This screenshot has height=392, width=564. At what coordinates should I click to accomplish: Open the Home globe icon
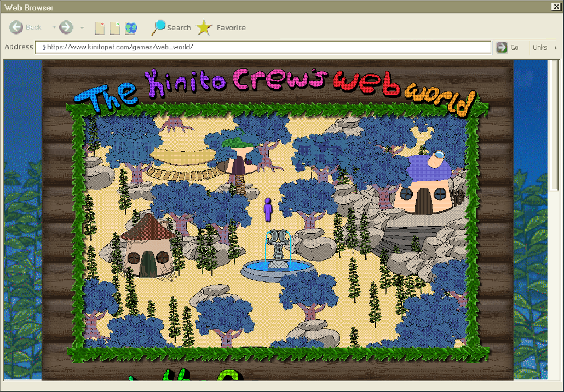point(131,28)
